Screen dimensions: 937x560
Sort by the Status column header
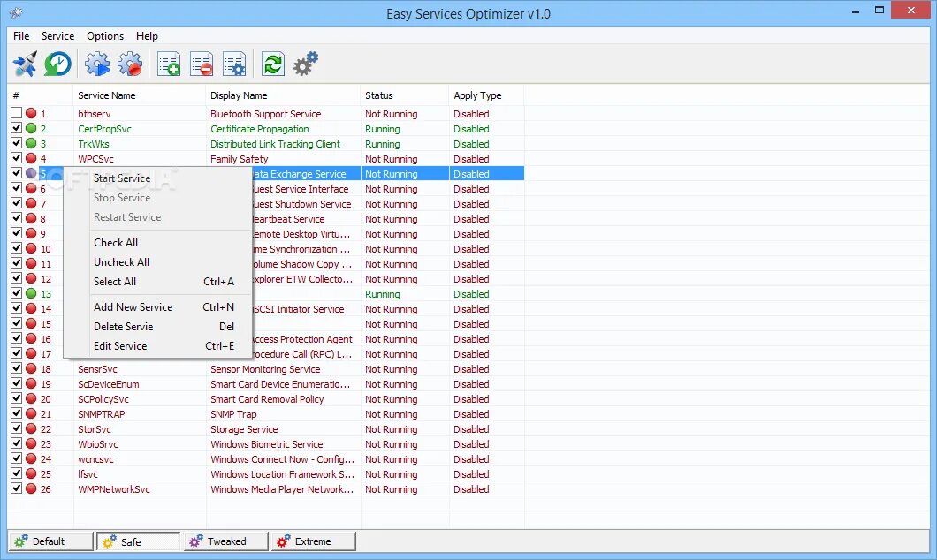(x=405, y=95)
